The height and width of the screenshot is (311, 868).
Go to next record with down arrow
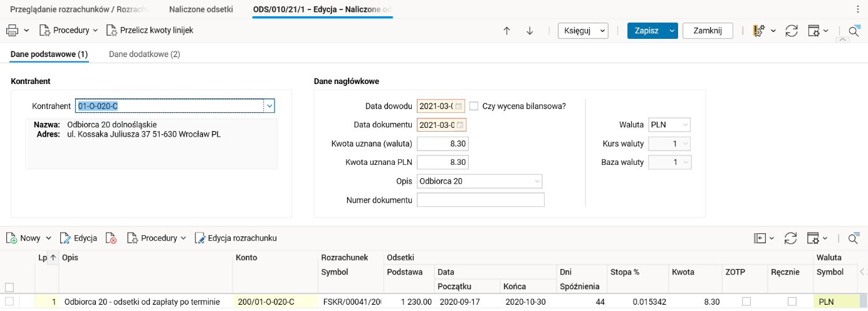[530, 31]
